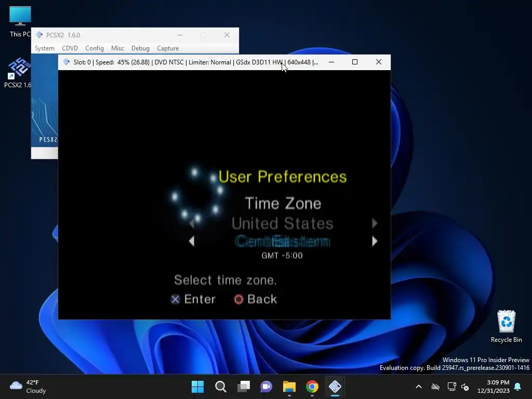Minimize the game display window
This screenshot has width=532, height=399.
[x=331, y=62]
